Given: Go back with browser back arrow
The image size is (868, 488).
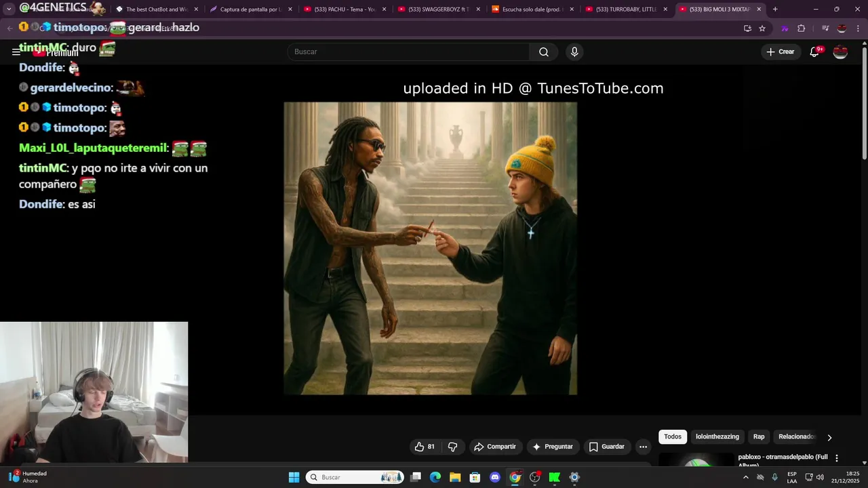Looking at the screenshot, I should [9, 28].
